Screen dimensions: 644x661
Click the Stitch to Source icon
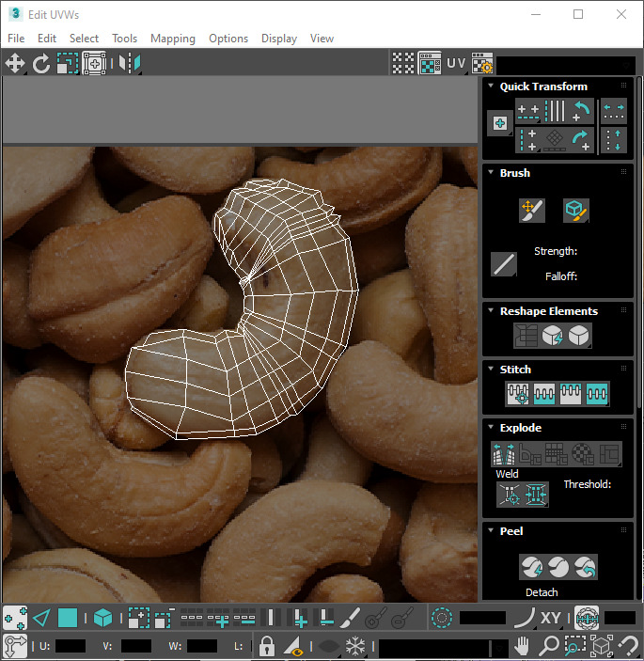point(571,394)
